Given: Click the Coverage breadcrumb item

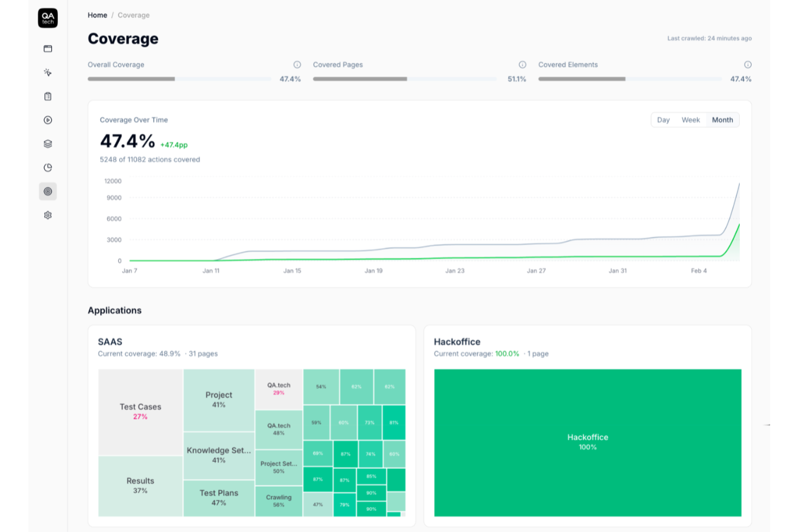Looking at the screenshot, I should tap(133, 15).
